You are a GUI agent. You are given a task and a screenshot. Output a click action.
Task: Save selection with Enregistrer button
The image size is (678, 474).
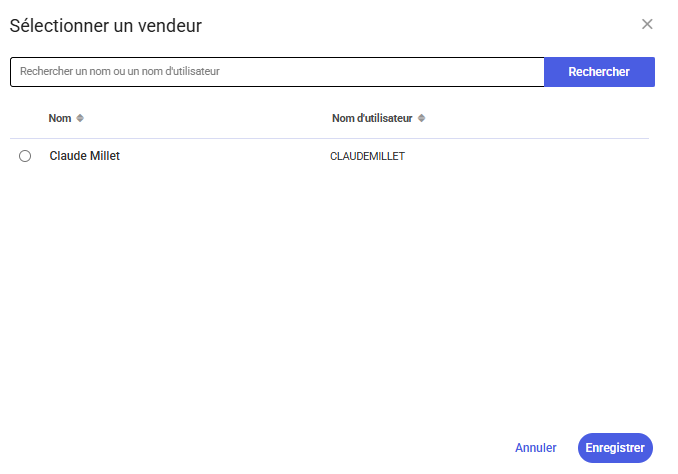tap(615, 448)
